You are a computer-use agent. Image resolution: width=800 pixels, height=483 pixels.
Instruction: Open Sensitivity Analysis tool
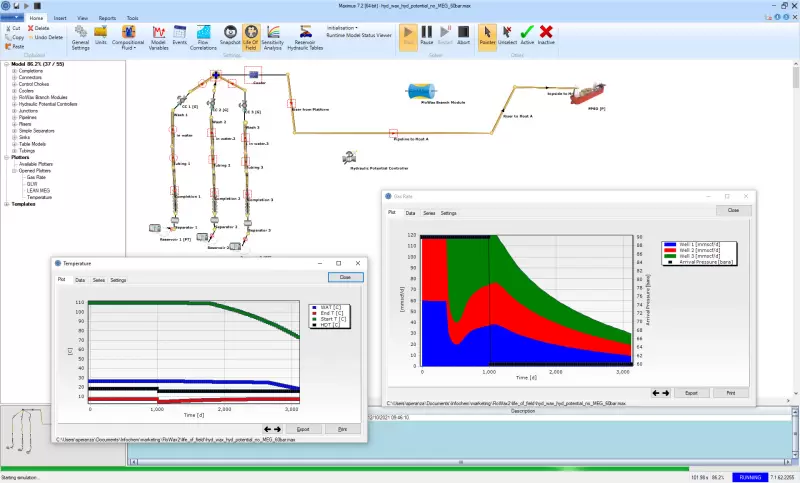coord(272,37)
